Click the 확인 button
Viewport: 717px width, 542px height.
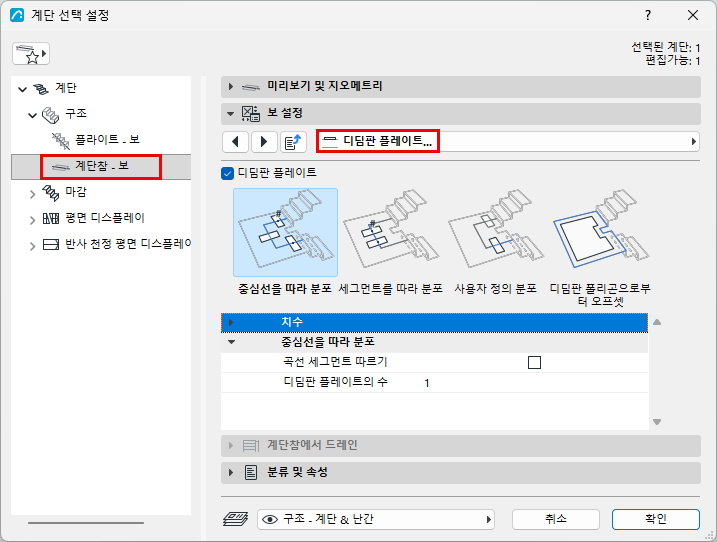(x=656, y=519)
